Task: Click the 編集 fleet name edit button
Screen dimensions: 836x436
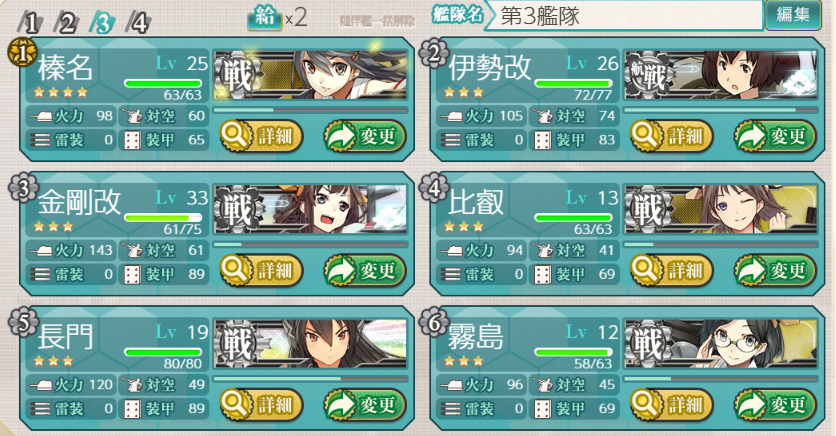Action: [x=793, y=15]
